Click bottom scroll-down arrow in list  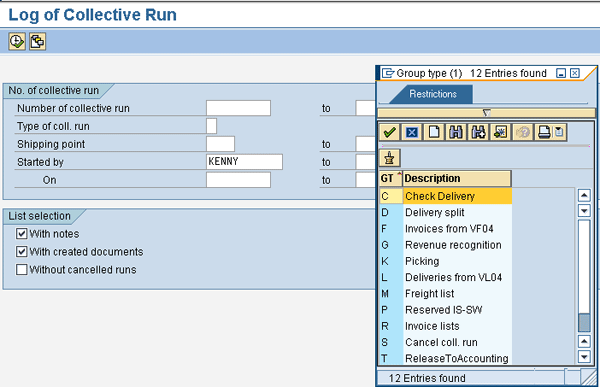pyautogui.click(x=584, y=356)
